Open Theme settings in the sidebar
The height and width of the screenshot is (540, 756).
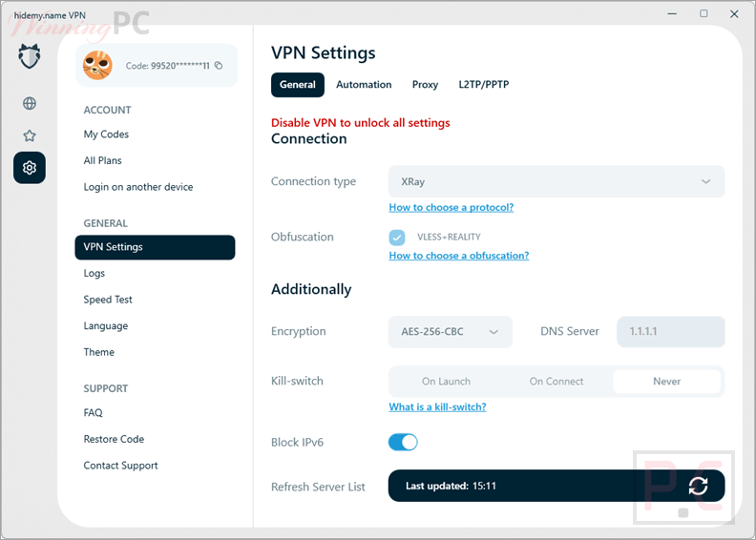pyautogui.click(x=99, y=352)
